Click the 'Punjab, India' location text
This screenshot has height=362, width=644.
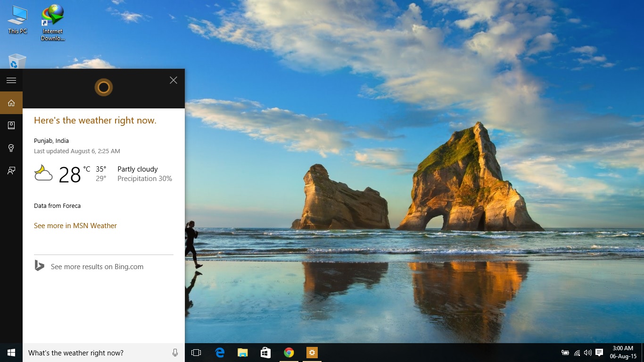(51, 141)
